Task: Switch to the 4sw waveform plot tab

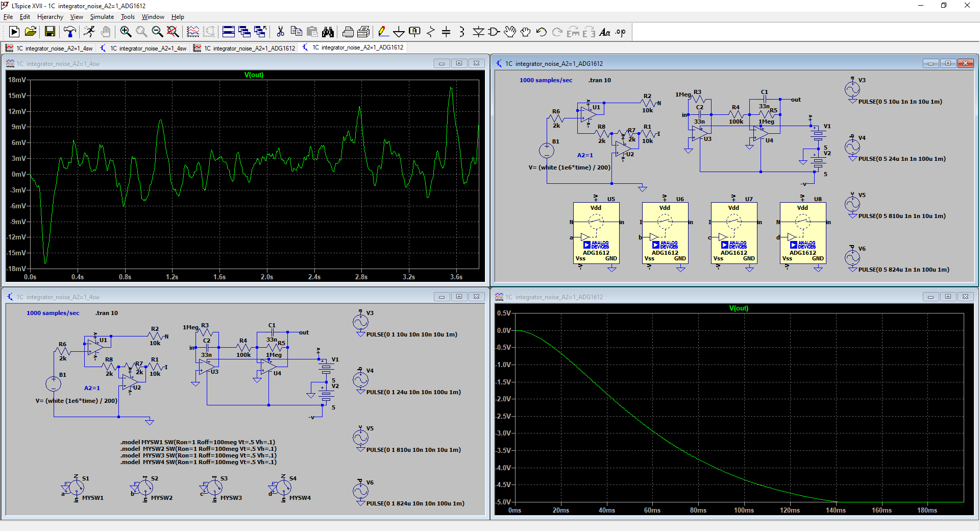Action: 49,48
